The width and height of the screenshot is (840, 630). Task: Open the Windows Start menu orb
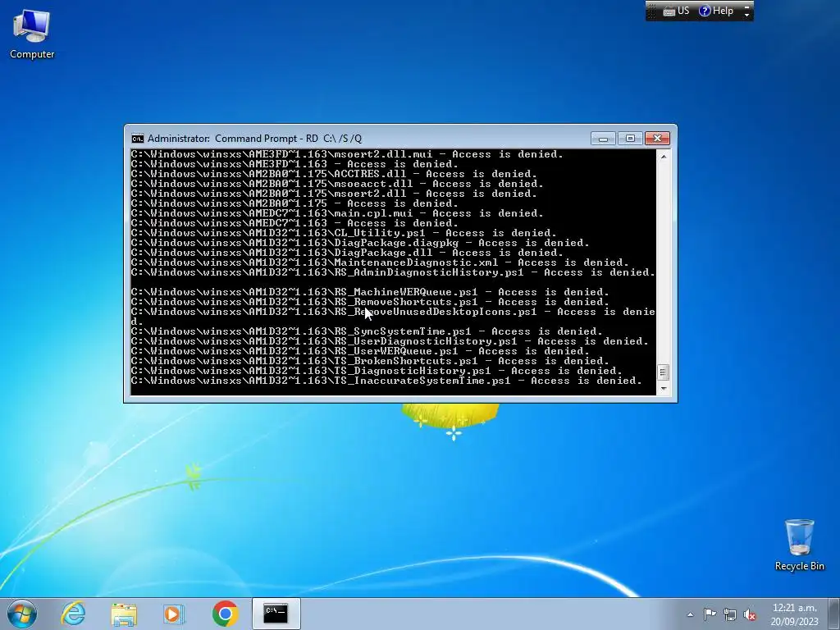coord(22,614)
